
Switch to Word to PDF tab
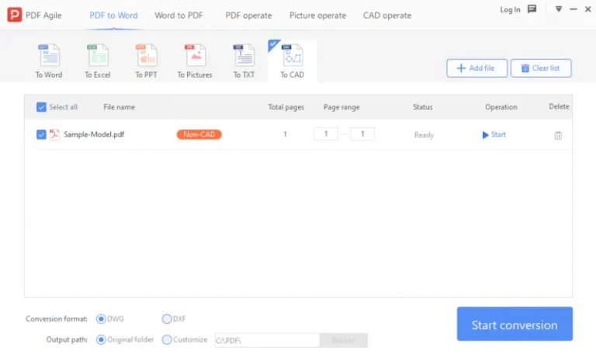click(x=178, y=16)
